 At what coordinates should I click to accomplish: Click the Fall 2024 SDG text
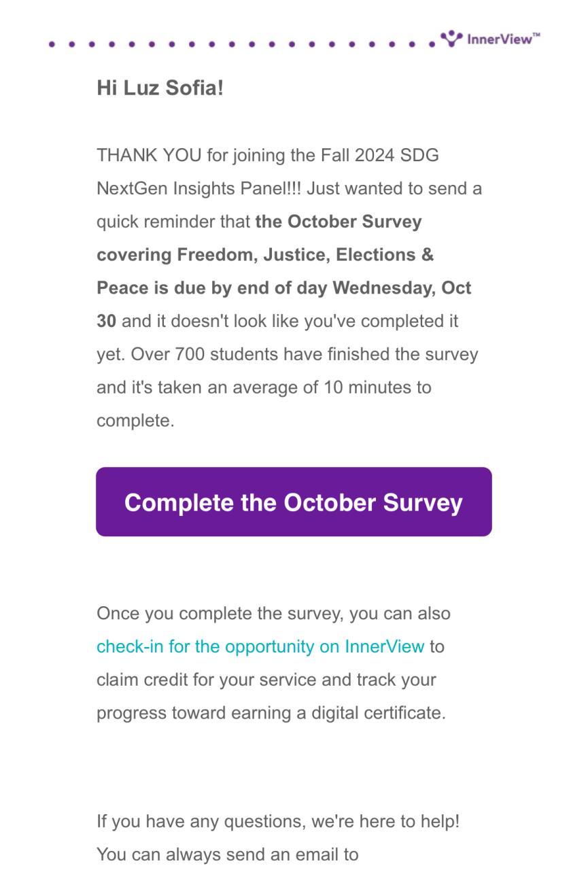click(379, 155)
